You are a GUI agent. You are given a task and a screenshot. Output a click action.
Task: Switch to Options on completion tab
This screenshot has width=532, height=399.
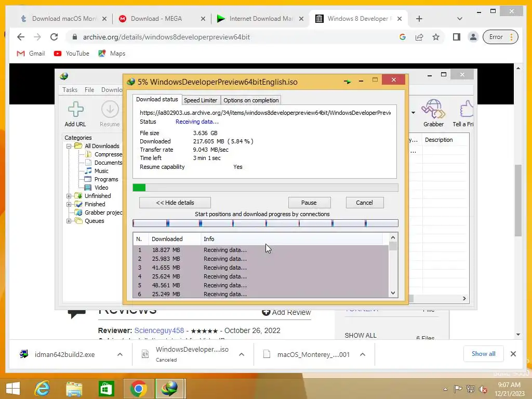point(251,100)
